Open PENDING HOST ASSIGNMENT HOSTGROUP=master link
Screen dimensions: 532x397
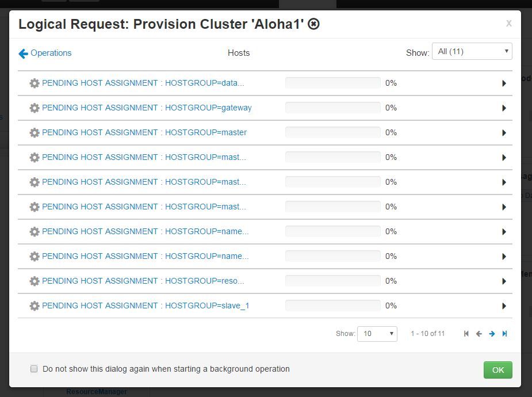144,132
